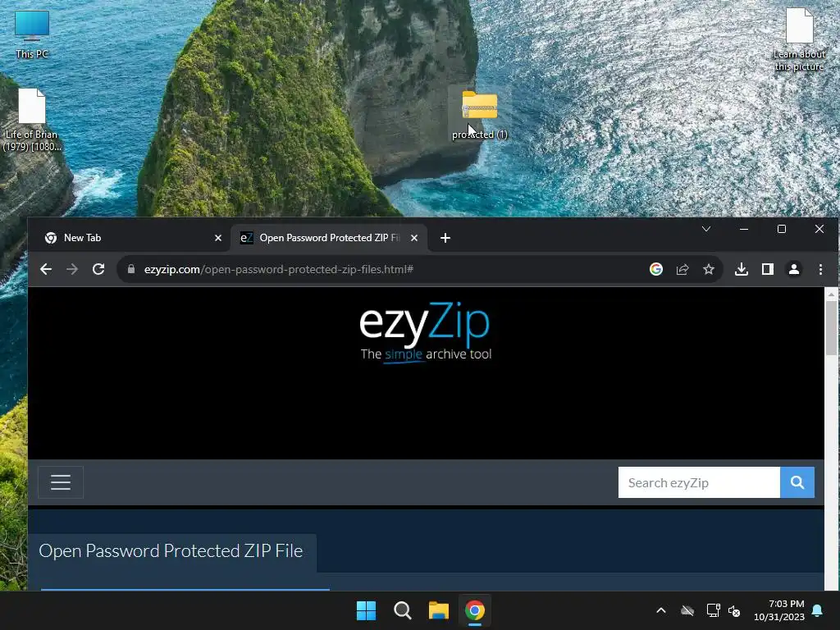Image resolution: width=840 pixels, height=630 pixels.
Task: Maximize the Chrome window
Action: click(782, 230)
